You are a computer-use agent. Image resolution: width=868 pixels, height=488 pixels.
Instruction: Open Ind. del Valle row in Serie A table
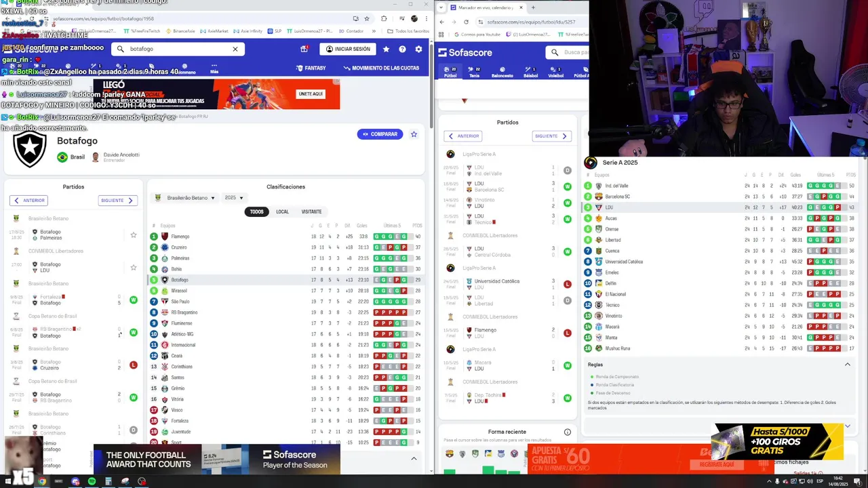[x=722, y=186]
